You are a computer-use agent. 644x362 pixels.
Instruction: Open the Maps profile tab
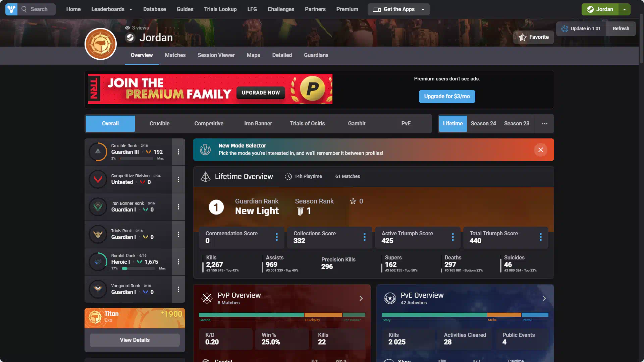[254, 55]
